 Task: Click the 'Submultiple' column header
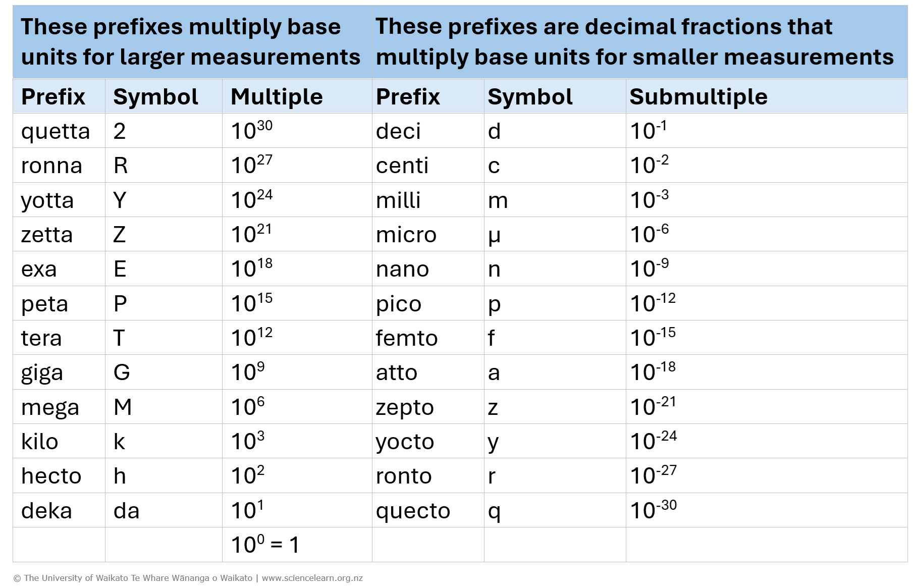pos(698,96)
